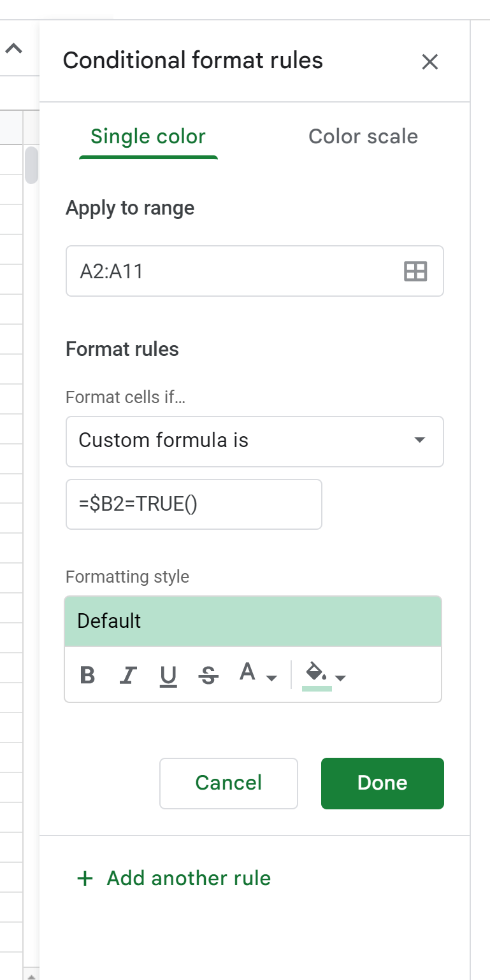This screenshot has width=490, height=980.
Task: Click the text color A icon
Action: [x=247, y=672]
